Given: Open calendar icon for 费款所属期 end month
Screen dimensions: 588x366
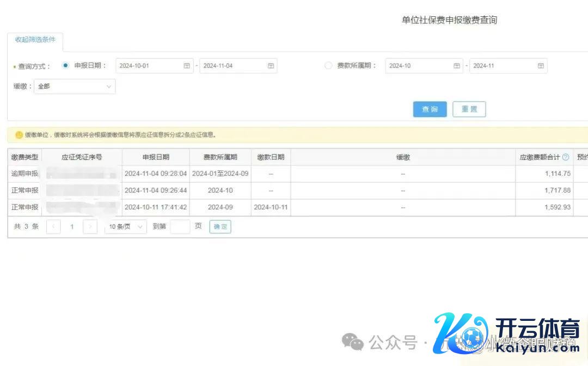Looking at the screenshot, I should tap(541, 66).
